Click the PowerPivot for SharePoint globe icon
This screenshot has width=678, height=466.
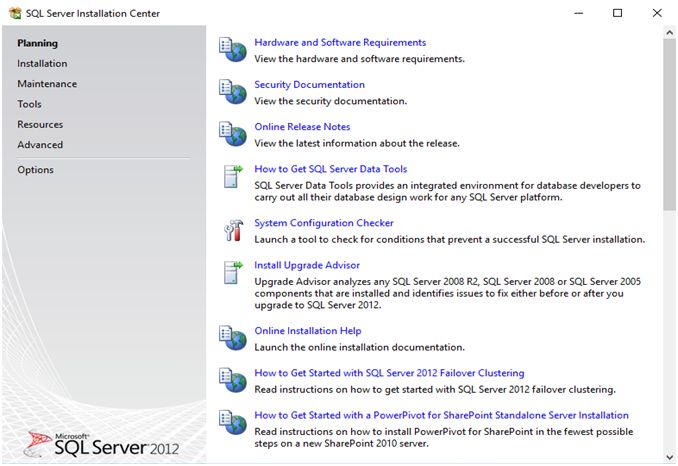pos(233,422)
